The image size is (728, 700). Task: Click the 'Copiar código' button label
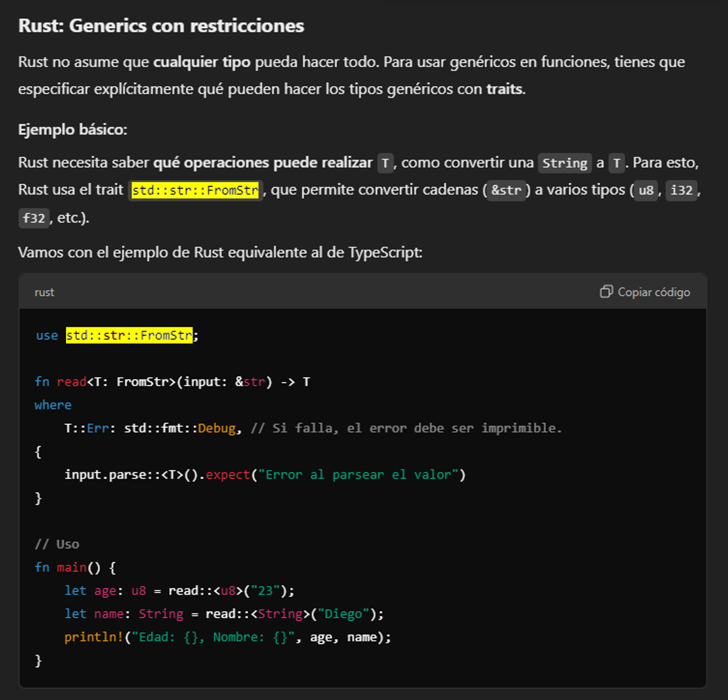click(654, 292)
